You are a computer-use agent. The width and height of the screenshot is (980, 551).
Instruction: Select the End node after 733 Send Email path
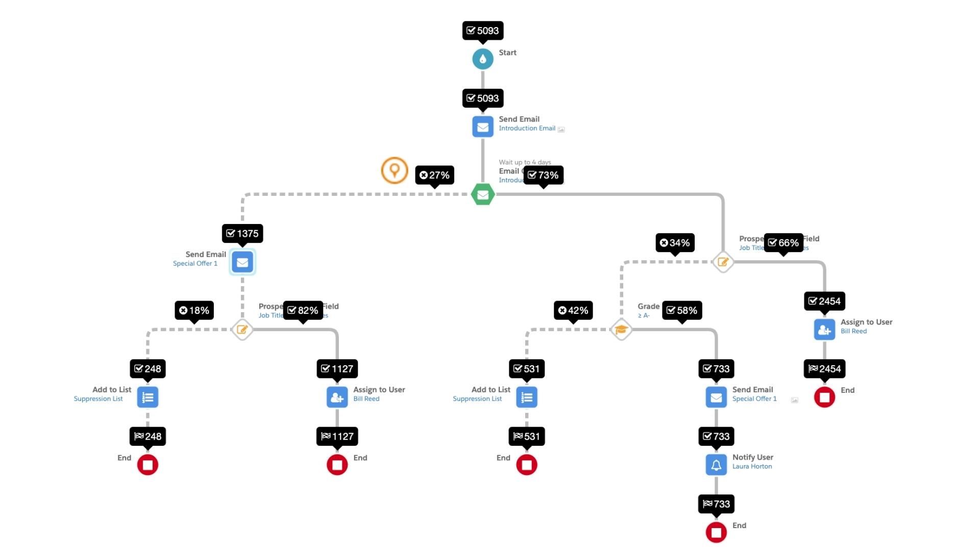click(x=716, y=532)
